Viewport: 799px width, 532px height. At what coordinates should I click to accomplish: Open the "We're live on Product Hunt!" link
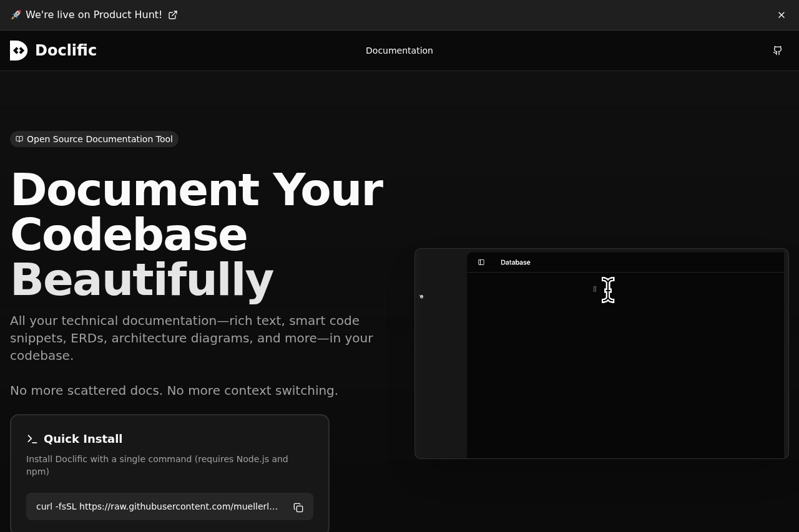click(94, 15)
